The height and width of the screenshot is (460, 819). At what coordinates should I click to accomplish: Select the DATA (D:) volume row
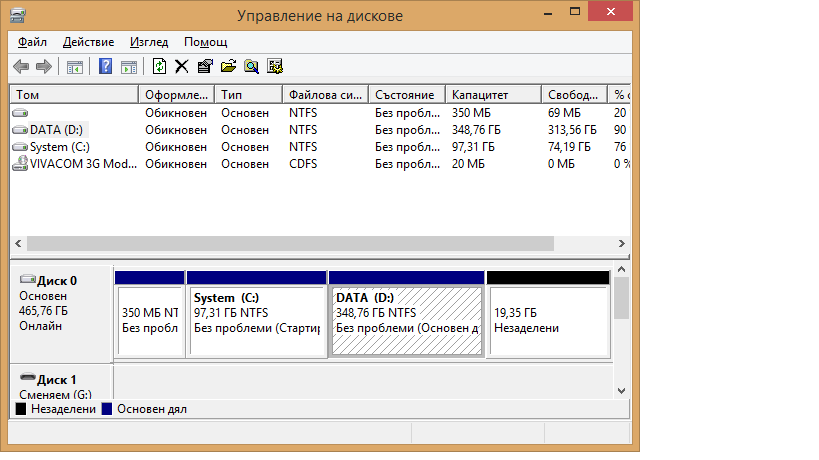point(320,129)
